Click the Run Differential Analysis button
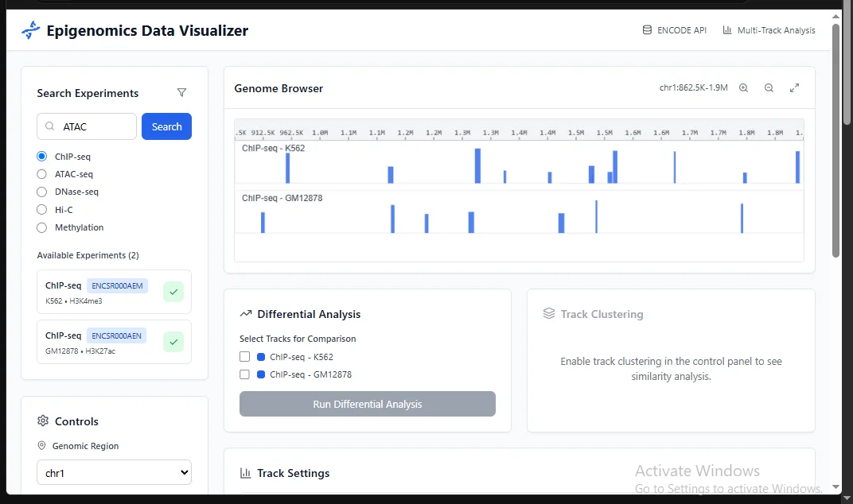 367,404
